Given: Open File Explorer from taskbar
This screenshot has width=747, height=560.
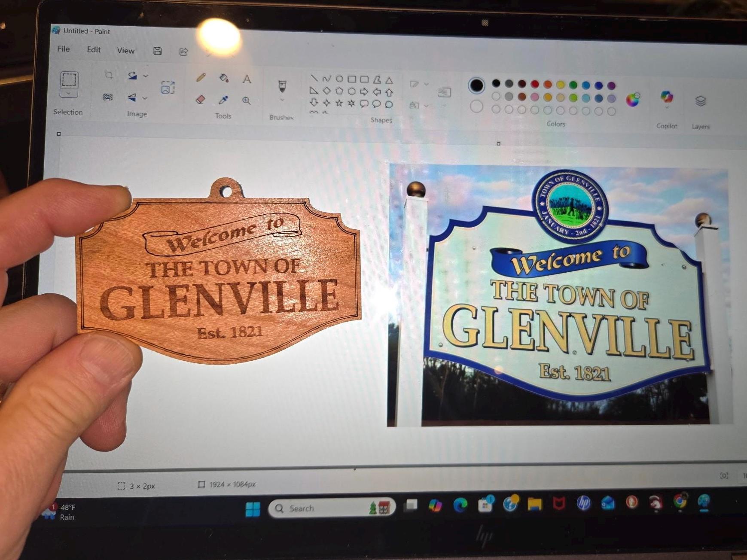Looking at the screenshot, I should [x=534, y=504].
